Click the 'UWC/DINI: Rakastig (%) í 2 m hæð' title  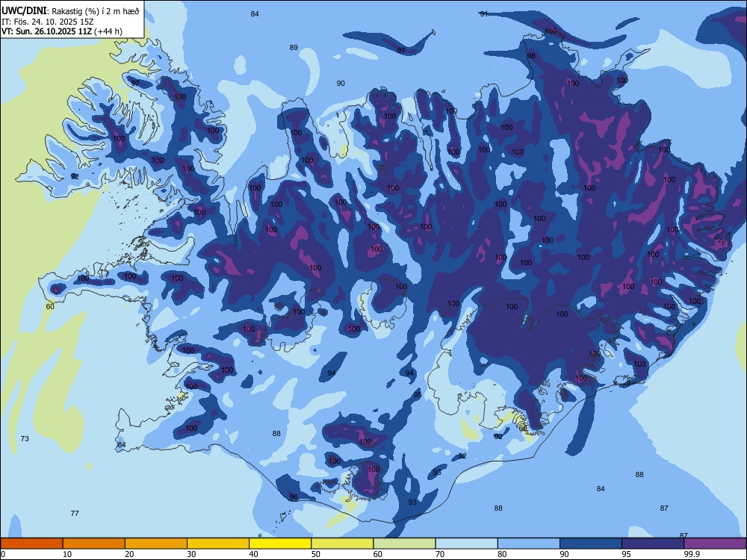[x=70, y=11]
